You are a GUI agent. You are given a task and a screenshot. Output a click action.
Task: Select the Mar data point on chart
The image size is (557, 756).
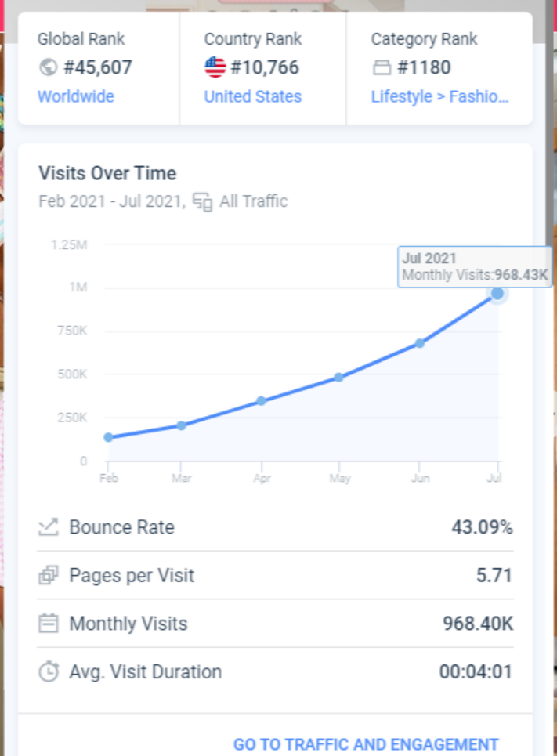tap(181, 425)
